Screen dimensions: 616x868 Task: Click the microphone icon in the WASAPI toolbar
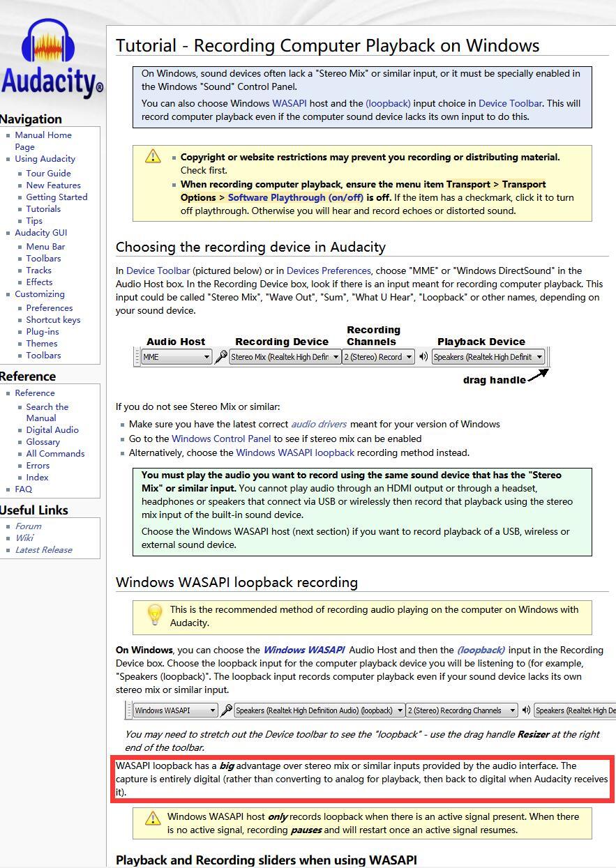tap(226, 710)
